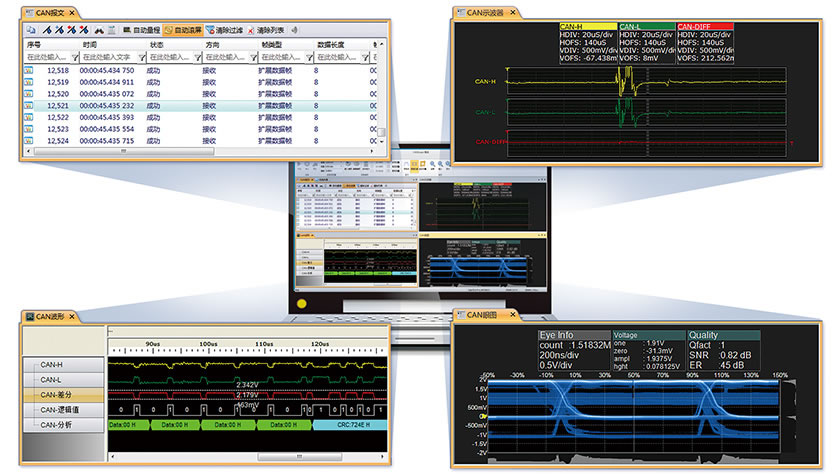Click the copy icon at toolbar start
Screen dimensions: 836x476
coord(33,31)
